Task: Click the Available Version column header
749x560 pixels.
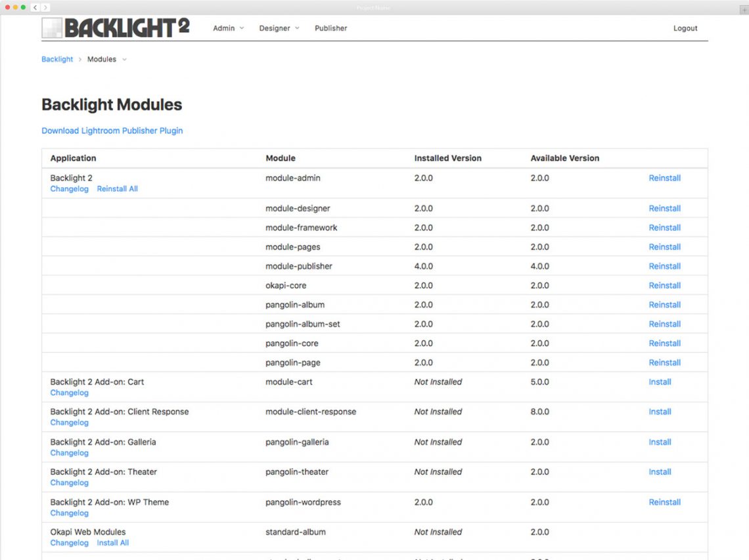Action: tap(564, 158)
